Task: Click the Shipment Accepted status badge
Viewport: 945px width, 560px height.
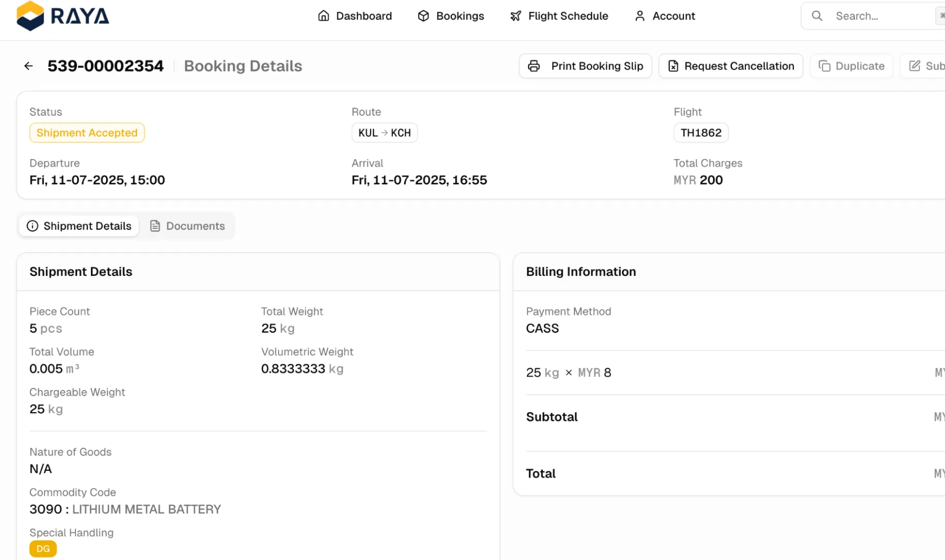Action: tap(86, 133)
